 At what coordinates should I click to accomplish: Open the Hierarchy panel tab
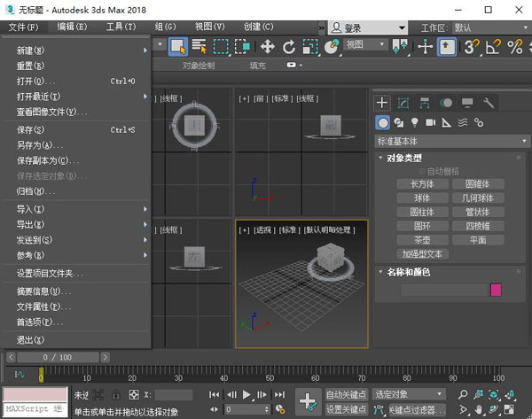[425, 103]
